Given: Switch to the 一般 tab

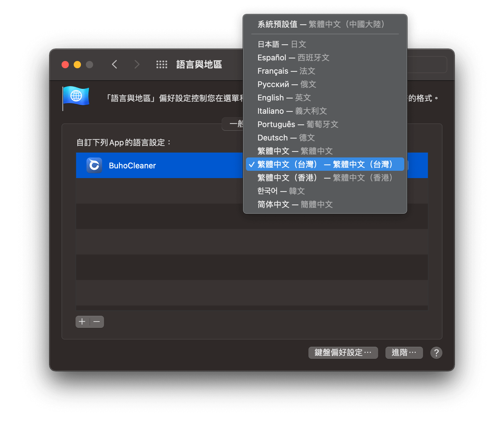Looking at the screenshot, I should tap(233, 124).
